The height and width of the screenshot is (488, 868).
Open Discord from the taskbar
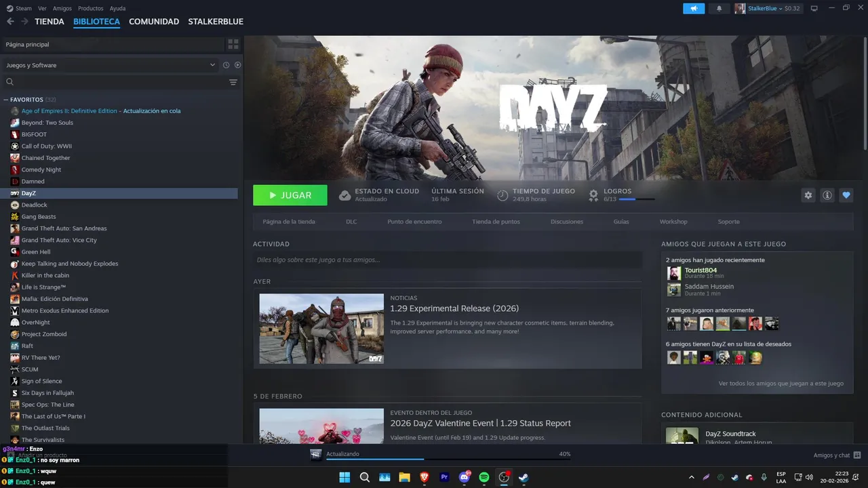point(465,477)
